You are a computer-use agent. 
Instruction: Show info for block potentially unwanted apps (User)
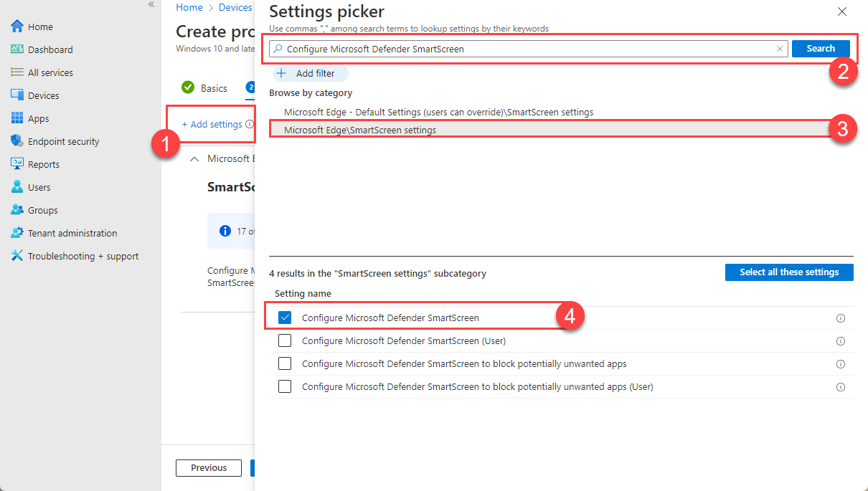click(841, 387)
